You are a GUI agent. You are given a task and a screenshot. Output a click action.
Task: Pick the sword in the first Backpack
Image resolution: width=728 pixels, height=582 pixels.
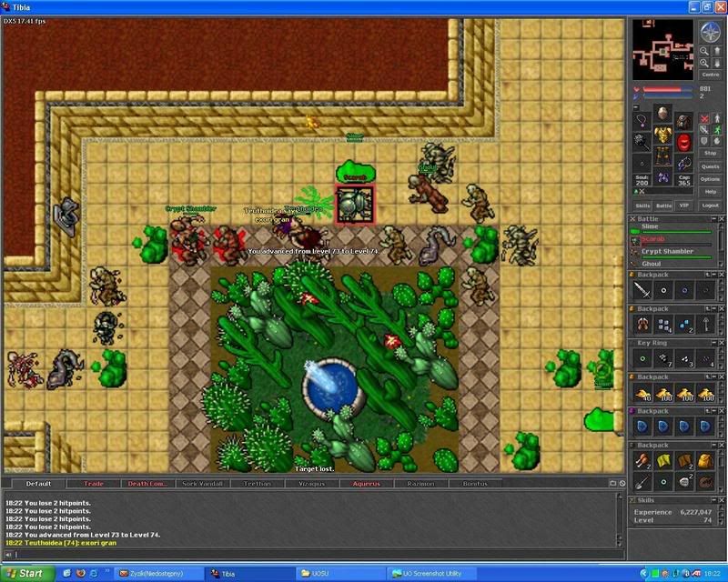642,290
